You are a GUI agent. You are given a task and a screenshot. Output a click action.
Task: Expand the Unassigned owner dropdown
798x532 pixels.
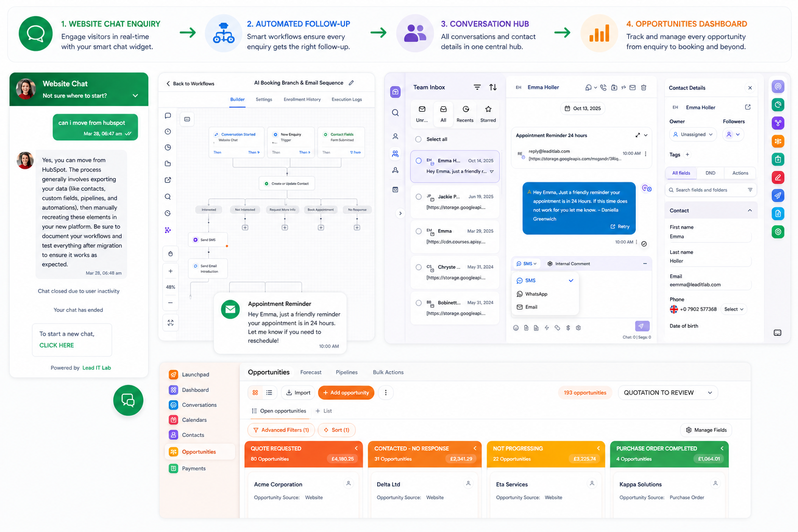[x=693, y=135]
